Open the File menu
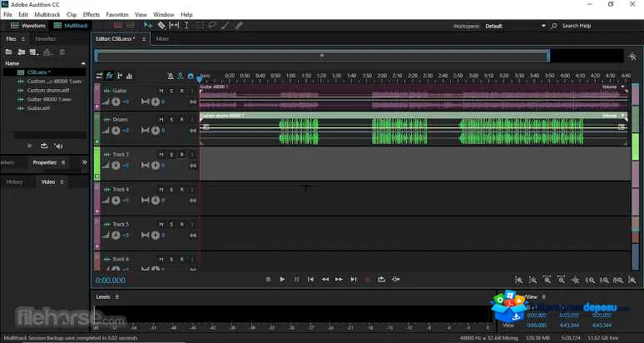 [x=7, y=14]
